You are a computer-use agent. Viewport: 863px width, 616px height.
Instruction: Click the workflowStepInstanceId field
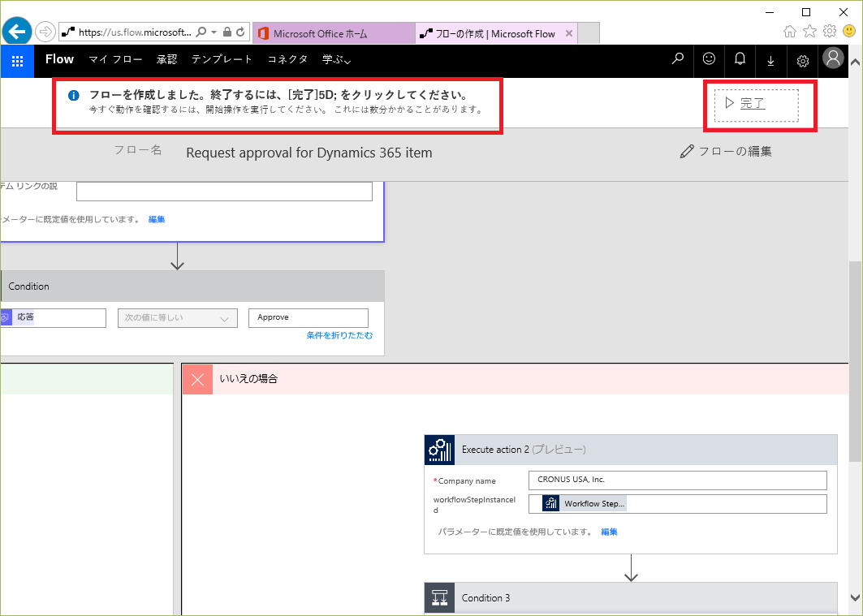tap(678, 504)
